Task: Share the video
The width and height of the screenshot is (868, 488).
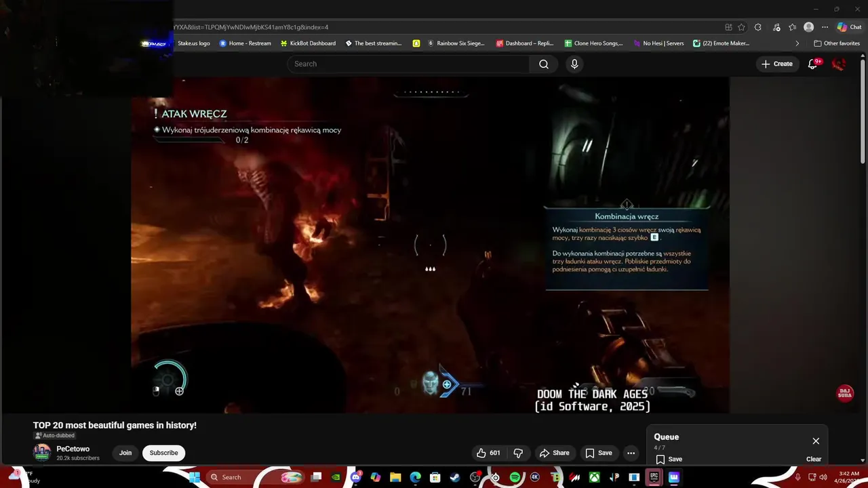Action: pyautogui.click(x=554, y=453)
